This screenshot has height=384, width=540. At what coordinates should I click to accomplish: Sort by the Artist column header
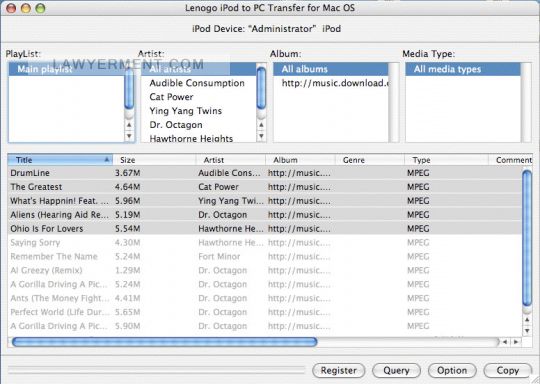tap(231, 160)
